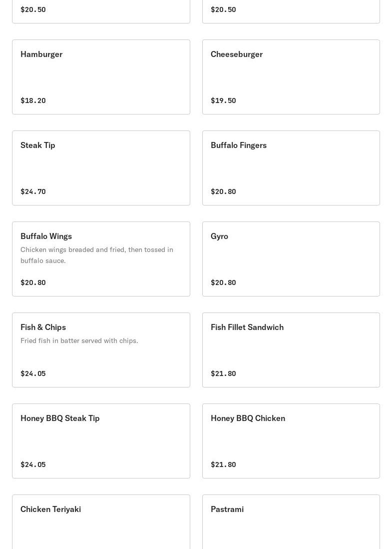
Task: Open the Steak Tip item
Action: point(101,168)
